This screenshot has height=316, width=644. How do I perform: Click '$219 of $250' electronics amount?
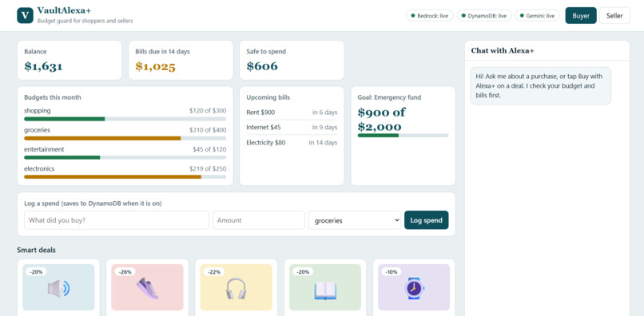(208, 168)
